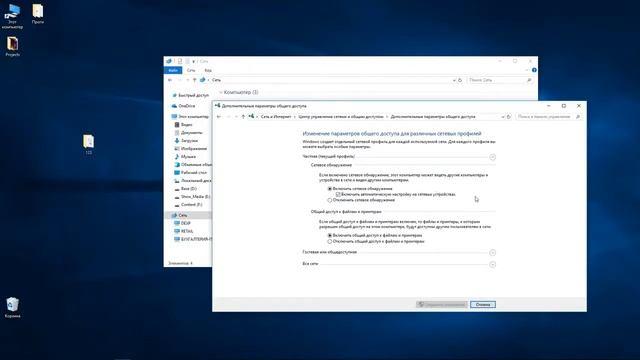Image resolution: width=640 pixels, height=360 pixels.
Task: Open Help in the Сеть Explorer window
Action: pos(534,70)
